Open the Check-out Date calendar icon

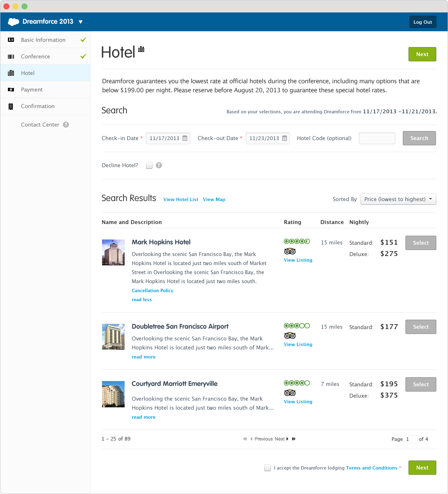coord(285,138)
